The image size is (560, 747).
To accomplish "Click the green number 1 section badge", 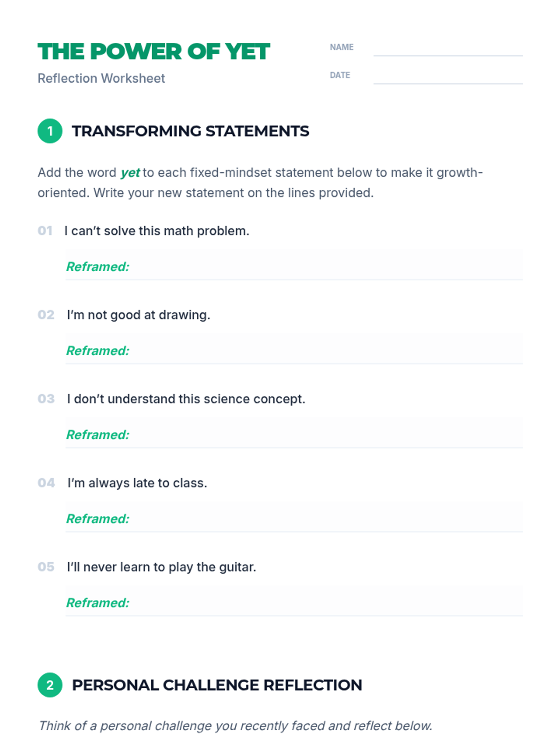I will 50,131.
